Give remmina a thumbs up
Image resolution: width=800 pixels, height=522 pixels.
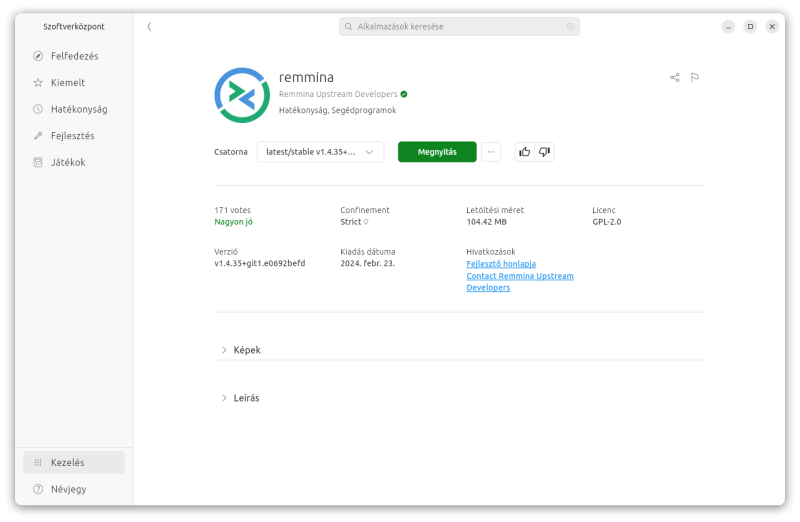524,152
